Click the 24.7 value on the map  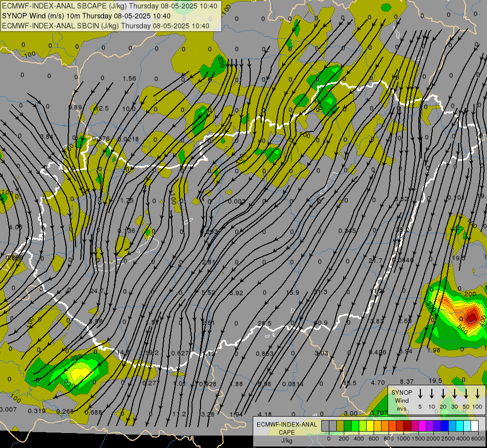click(97, 291)
